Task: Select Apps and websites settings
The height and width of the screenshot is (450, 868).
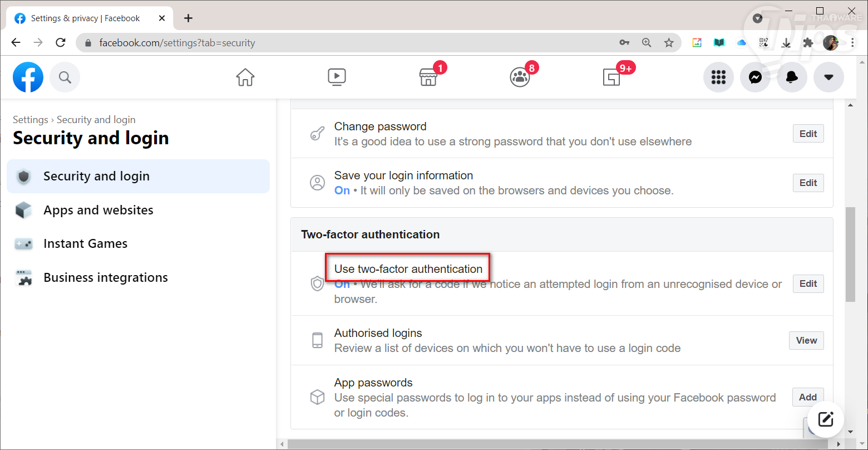Action: coord(98,210)
